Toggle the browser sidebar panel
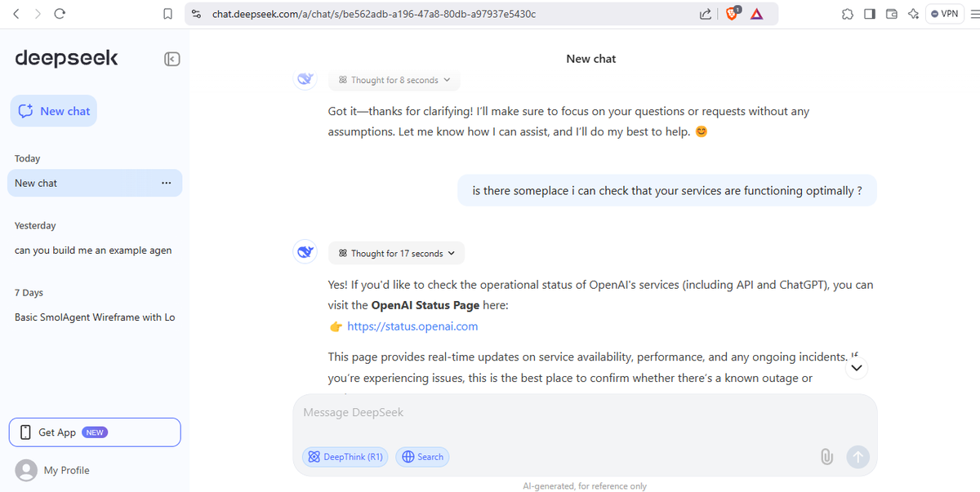 870,14
